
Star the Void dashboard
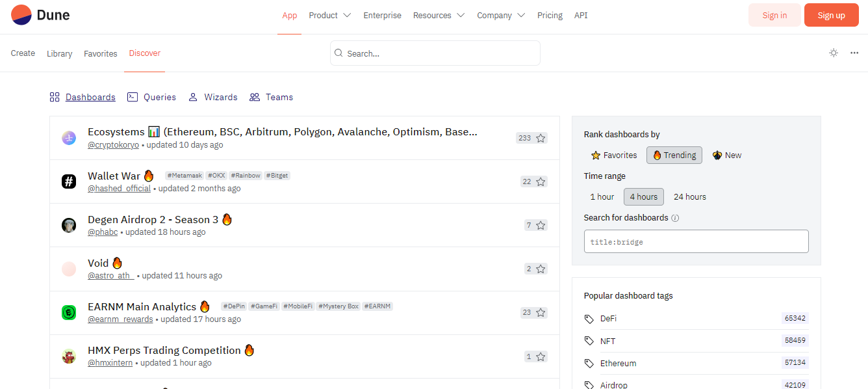tap(541, 269)
